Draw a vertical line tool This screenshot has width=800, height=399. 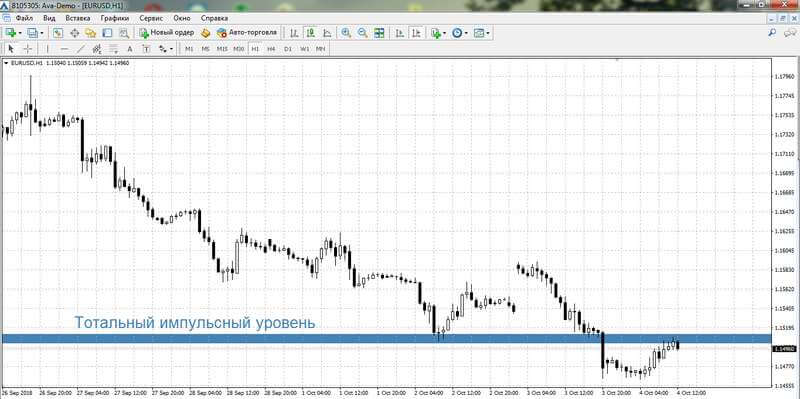[48, 49]
